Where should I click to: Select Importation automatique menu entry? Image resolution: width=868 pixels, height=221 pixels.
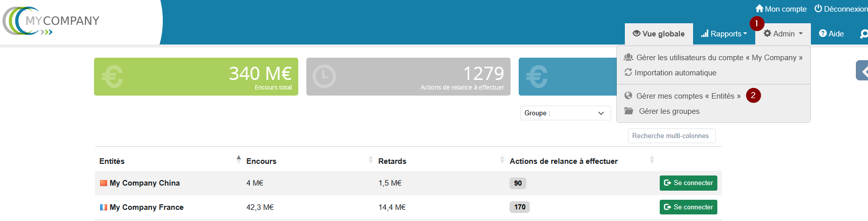click(x=713, y=73)
